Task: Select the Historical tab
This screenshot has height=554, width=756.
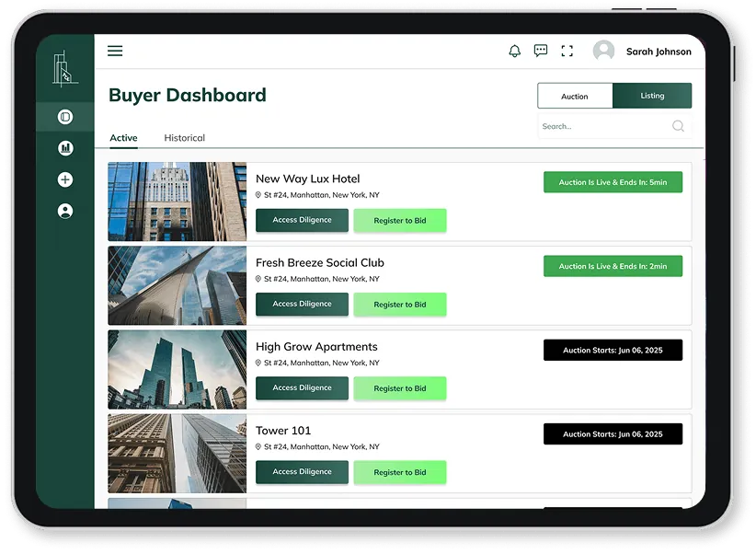Action: [x=184, y=138]
